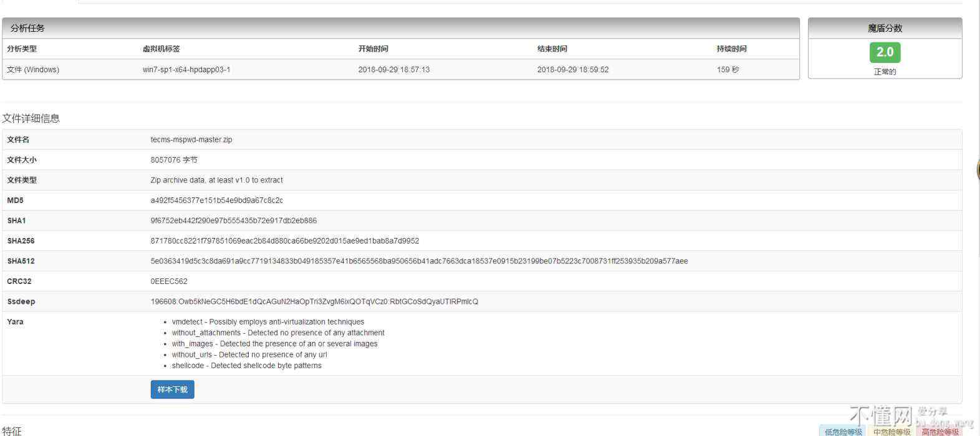Click the 开始时间 column header

373,49
